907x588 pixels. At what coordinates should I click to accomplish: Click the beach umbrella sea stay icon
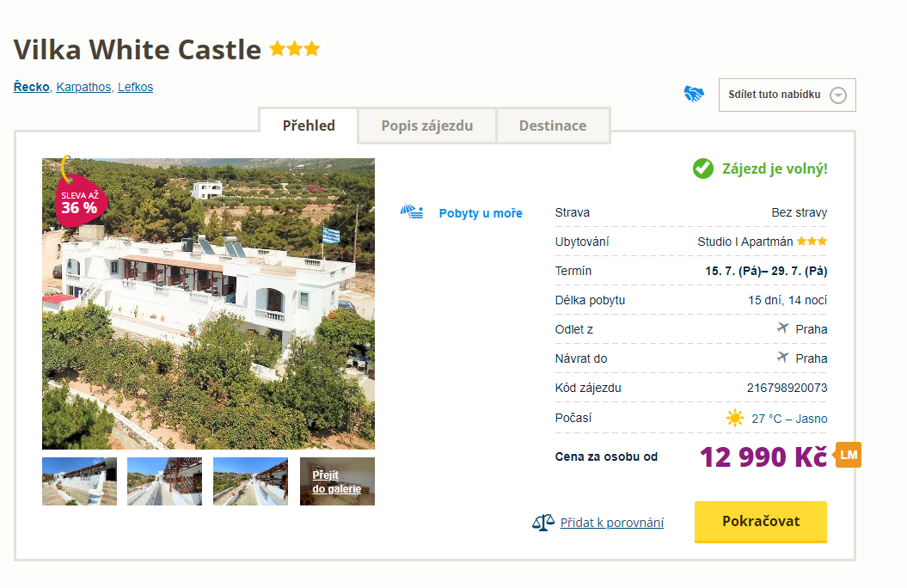(x=413, y=211)
